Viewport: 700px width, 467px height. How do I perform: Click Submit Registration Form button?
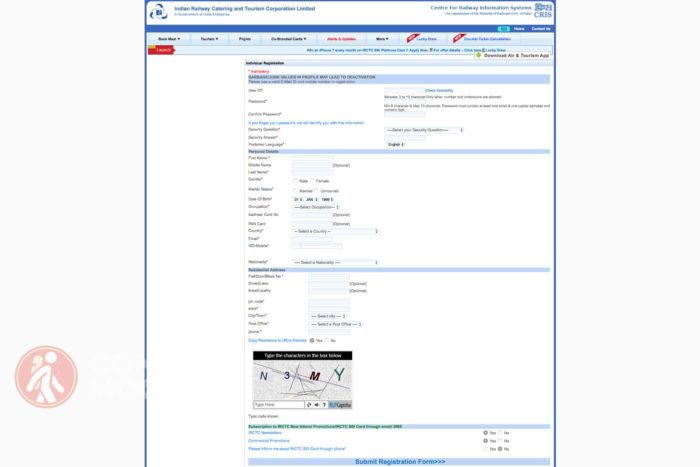[x=400, y=462]
